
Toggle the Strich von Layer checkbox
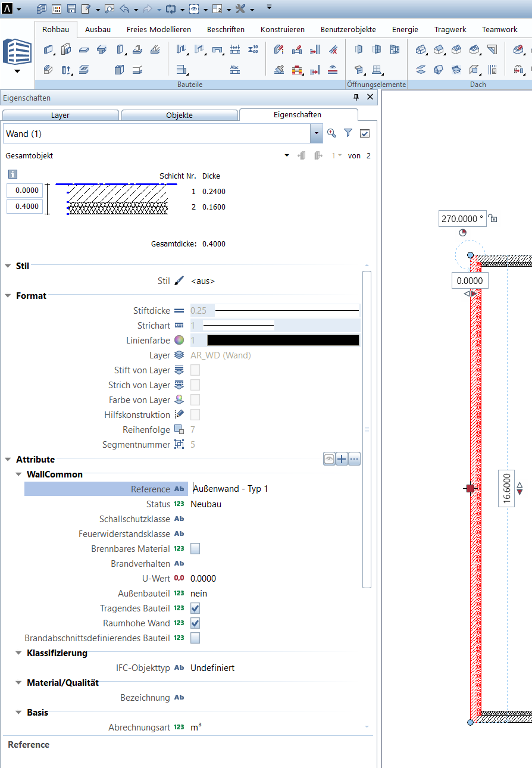pyautogui.click(x=195, y=385)
